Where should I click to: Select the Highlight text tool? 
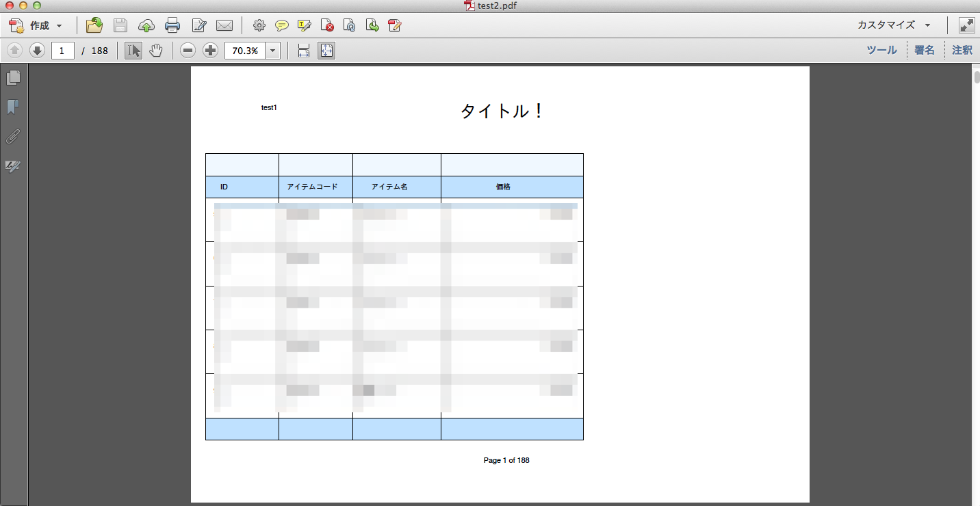tap(305, 26)
